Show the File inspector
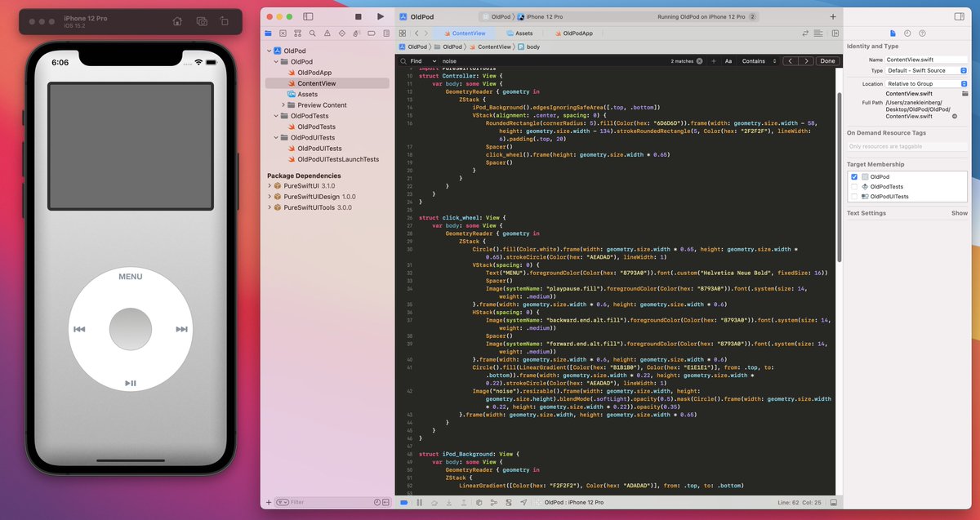The height and width of the screenshot is (520, 980). (893, 33)
